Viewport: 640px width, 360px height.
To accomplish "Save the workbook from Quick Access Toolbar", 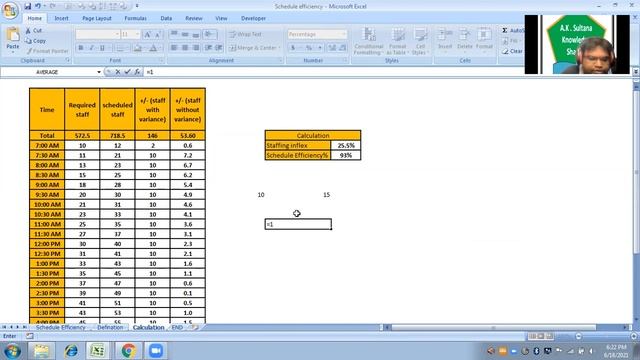I will coord(27,6).
